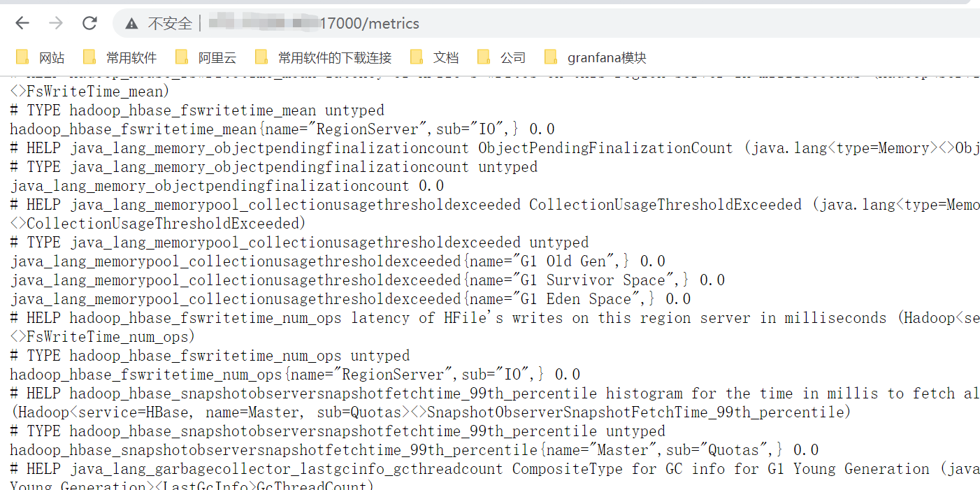Click the metric line with name="G1 Old Gen"
The width and height of the screenshot is (980, 490).
(x=338, y=261)
